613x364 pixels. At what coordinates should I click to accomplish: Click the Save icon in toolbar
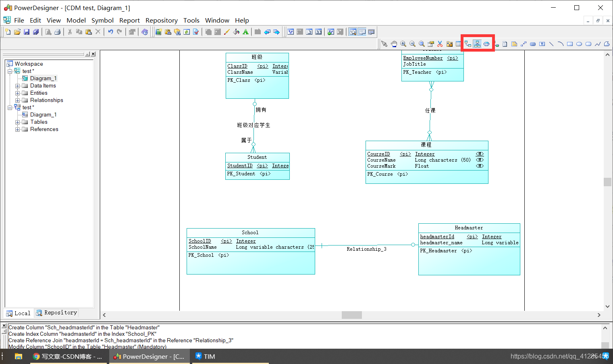tap(27, 32)
